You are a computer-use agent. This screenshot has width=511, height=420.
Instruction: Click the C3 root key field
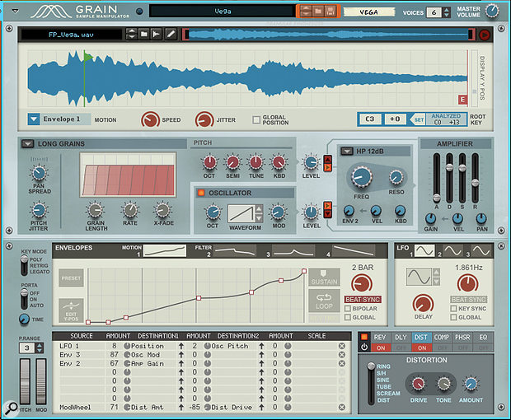tap(370, 119)
